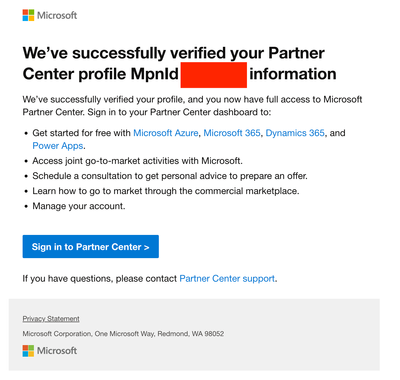The image size is (400, 380).
Task: Contact Partner Center support via link
Action: (x=227, y=278)
